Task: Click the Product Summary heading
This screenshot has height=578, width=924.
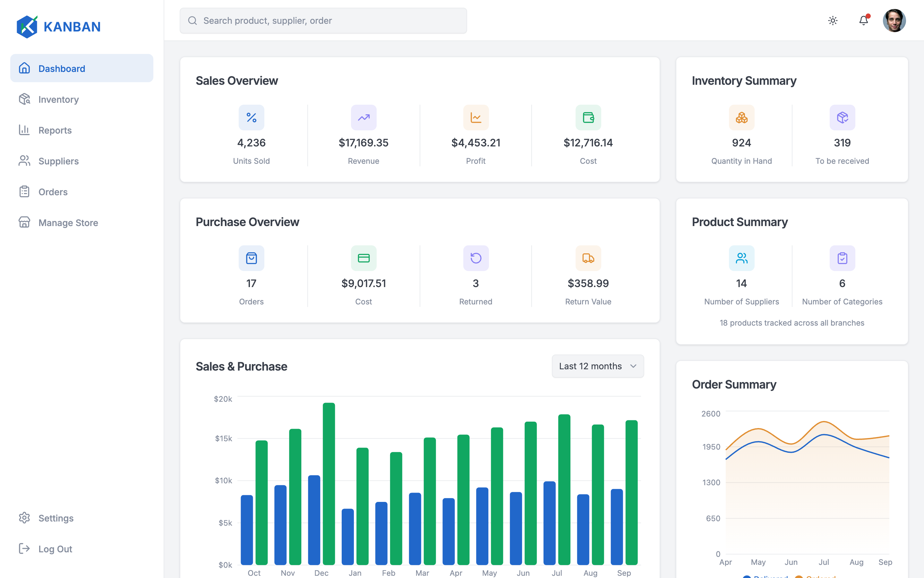Action: (x=740, y=222)
